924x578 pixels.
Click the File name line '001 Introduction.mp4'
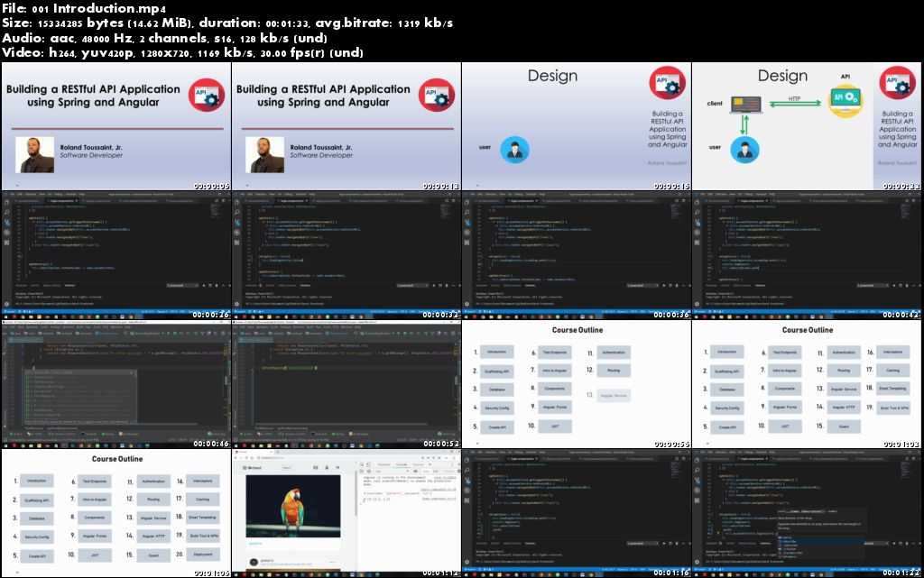(84, 8)
